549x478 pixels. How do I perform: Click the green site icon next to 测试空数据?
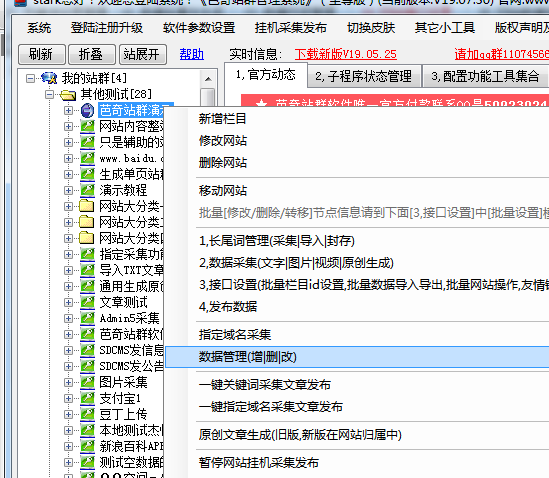pyautogui.click(x=87, y=462)
